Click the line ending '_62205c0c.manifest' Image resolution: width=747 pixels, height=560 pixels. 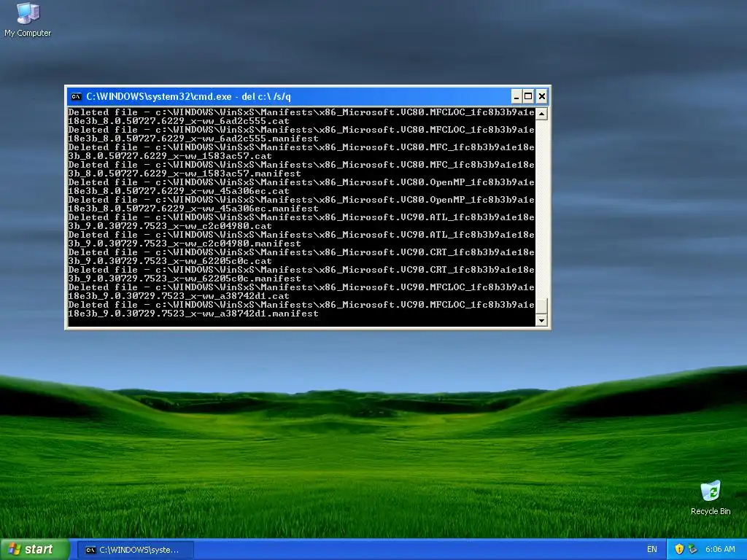pos(185,279)
